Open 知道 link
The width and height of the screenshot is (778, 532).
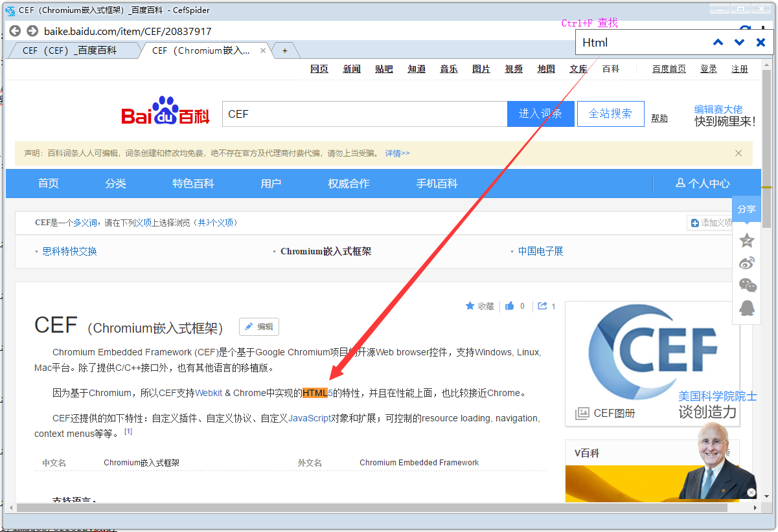click(417, 69)
